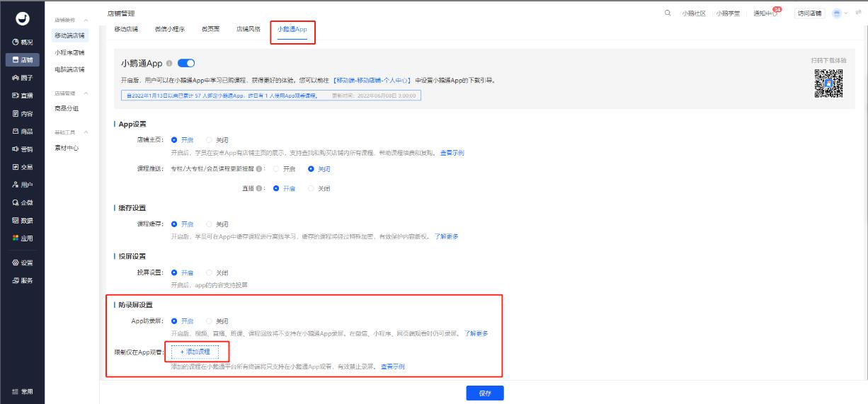
Task: Open 应用 apps in the sidebar
Action: click(22, 238)
